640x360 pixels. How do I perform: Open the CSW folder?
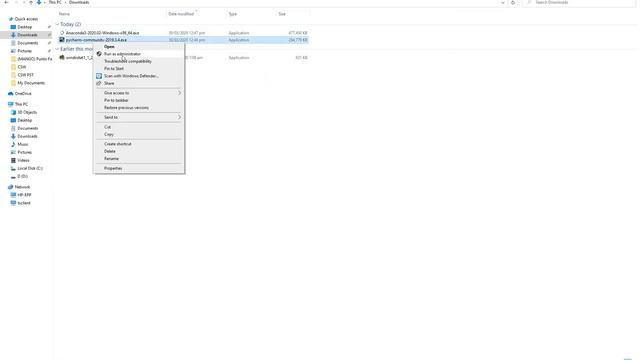coord(22,67)
